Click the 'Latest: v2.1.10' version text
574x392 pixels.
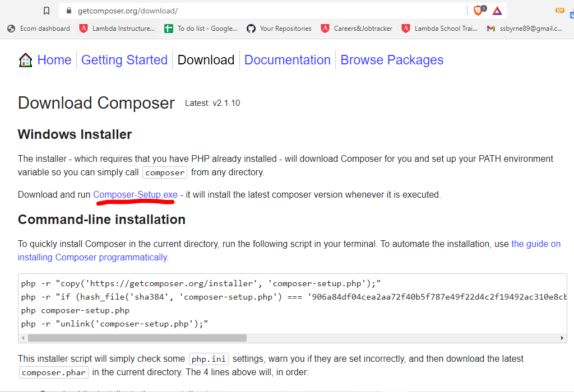click(x=212, y=103)
